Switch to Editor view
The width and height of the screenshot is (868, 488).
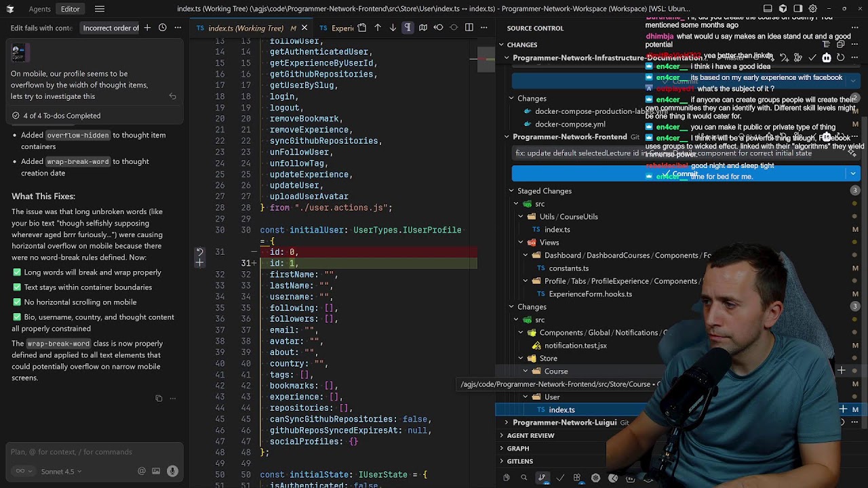click(70, 9)
